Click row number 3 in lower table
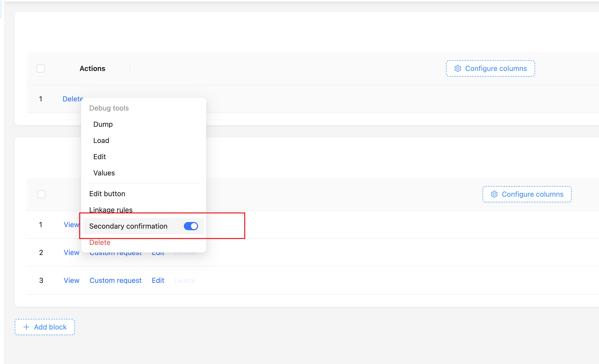 [41, 280]
